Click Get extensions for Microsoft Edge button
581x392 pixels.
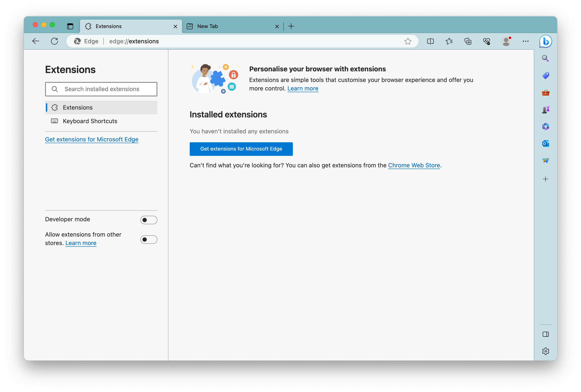[241, 148]
